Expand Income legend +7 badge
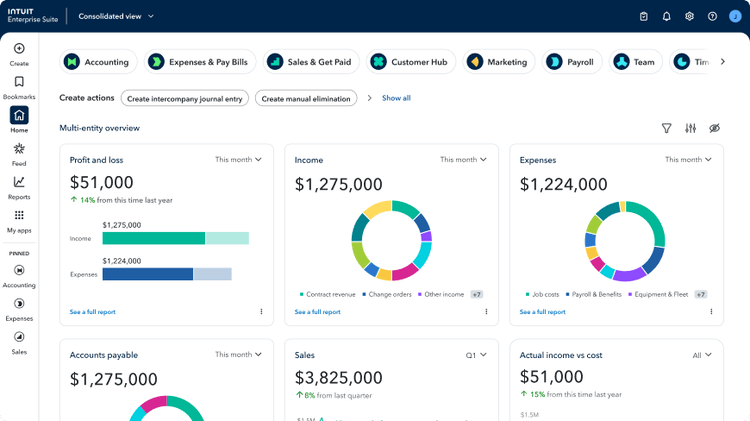This screenshot has width=750, height=421. [476, 294]
